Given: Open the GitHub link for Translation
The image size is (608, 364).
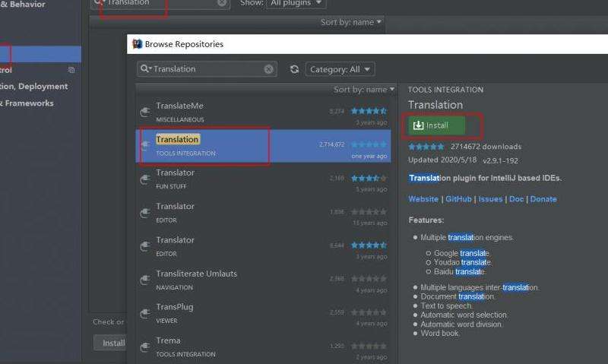Looking at the screenshot, I should click(x=458, y=199).
